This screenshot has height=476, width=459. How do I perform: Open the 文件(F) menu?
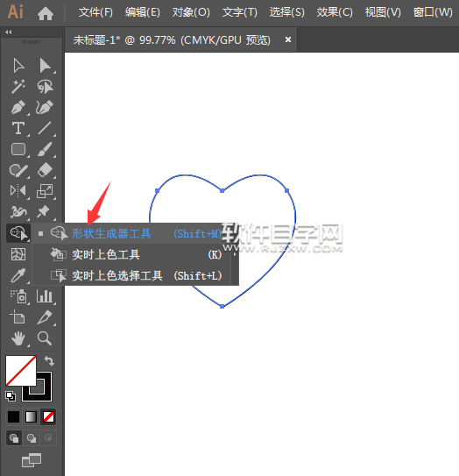tap(95, 12)
